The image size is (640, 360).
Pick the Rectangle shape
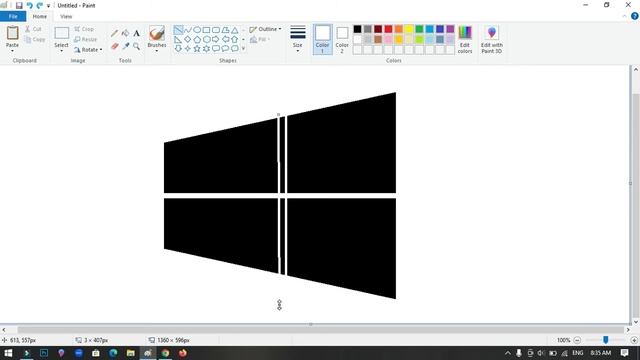(207, 30)
